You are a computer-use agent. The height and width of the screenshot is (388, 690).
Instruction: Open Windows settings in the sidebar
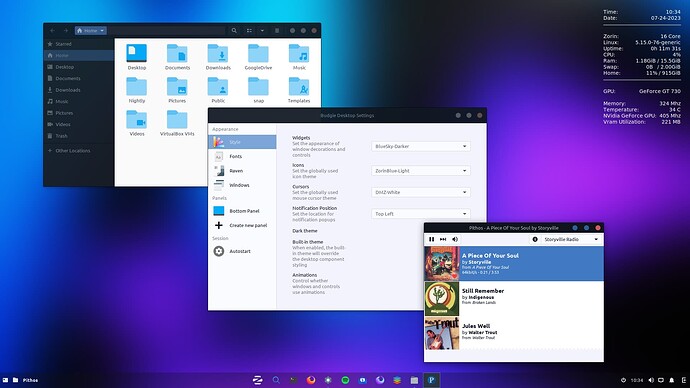(242, 185)
